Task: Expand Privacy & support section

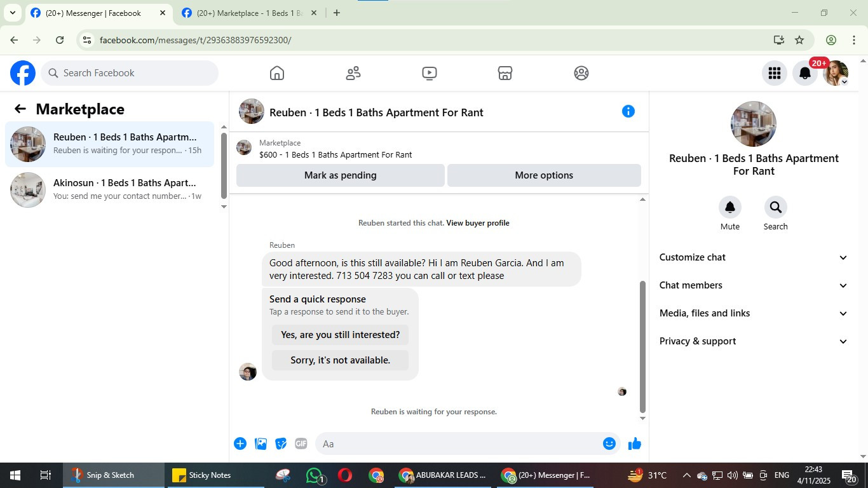Action: click(754, 341)
